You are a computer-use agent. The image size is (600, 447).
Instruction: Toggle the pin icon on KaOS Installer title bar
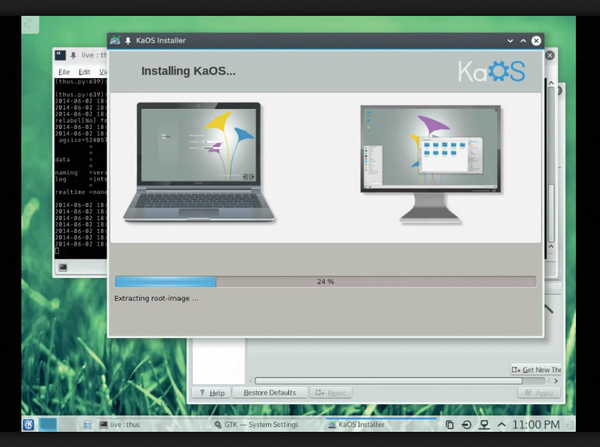pos(128,41)
